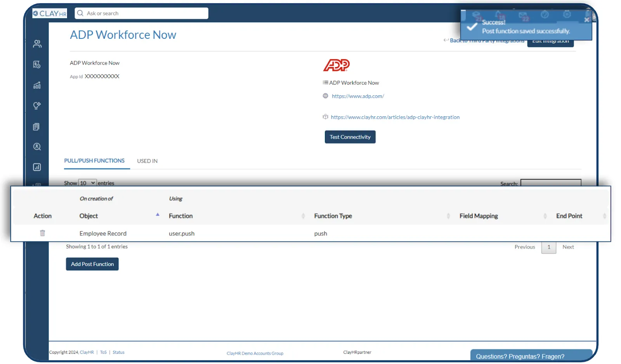Image resolution: width=621 pixels, height=364 pixels.
Task: Sort the table by Function Type column
Action: 382,216
